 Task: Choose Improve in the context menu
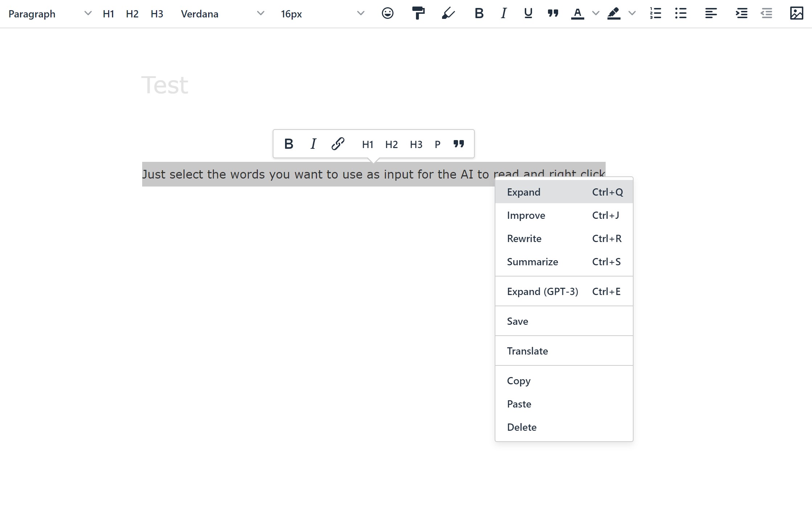(564, 215)
